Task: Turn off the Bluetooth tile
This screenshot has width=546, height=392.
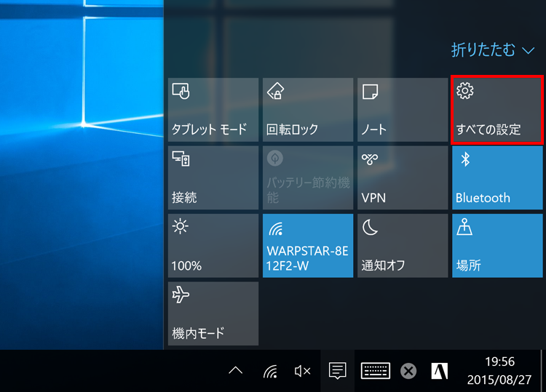Action: click(x=497, y=177)
